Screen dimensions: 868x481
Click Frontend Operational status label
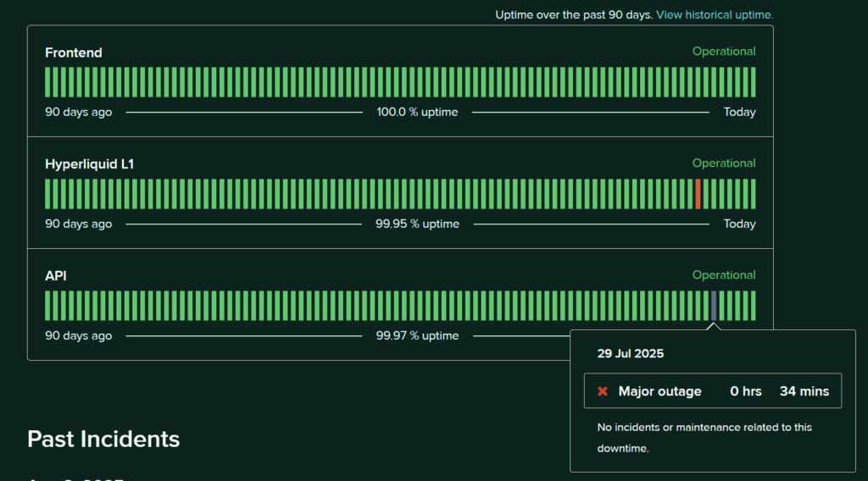point(724,52)
